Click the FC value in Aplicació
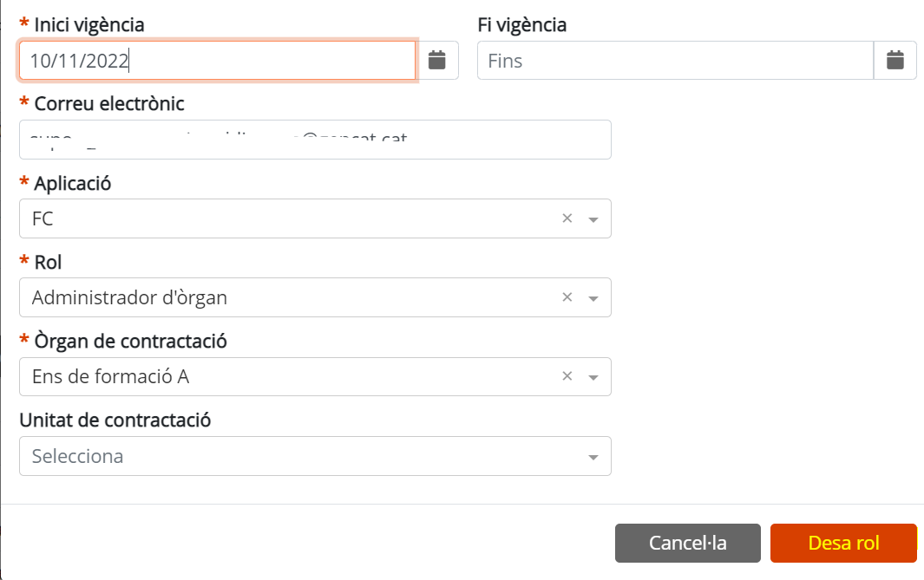 (43, 218)
